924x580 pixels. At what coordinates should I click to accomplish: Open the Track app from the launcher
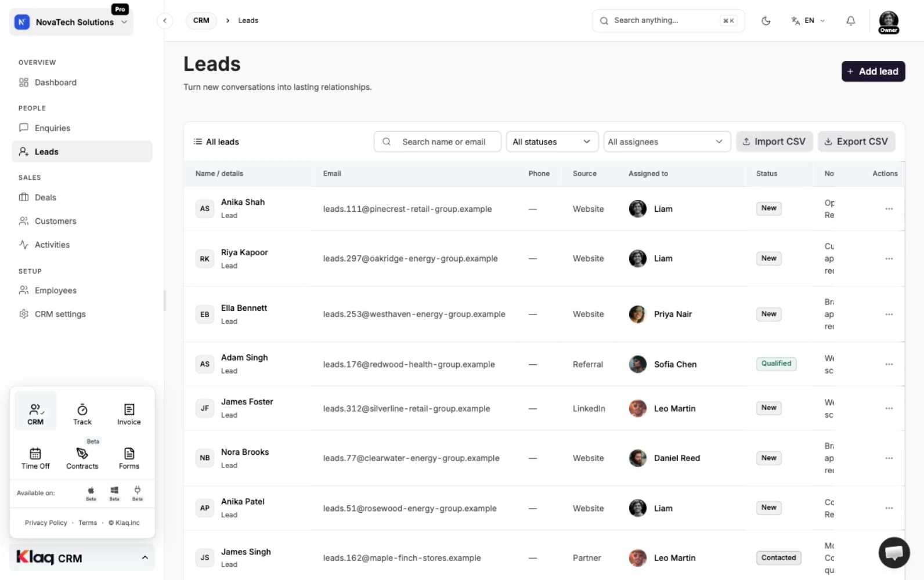pyautogui.click(x=82, y=414)
